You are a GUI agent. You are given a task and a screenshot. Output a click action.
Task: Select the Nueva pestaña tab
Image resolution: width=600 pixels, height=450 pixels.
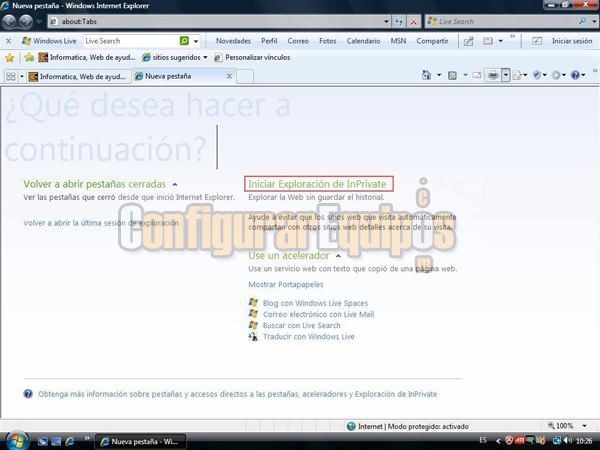tap(184, 76)
